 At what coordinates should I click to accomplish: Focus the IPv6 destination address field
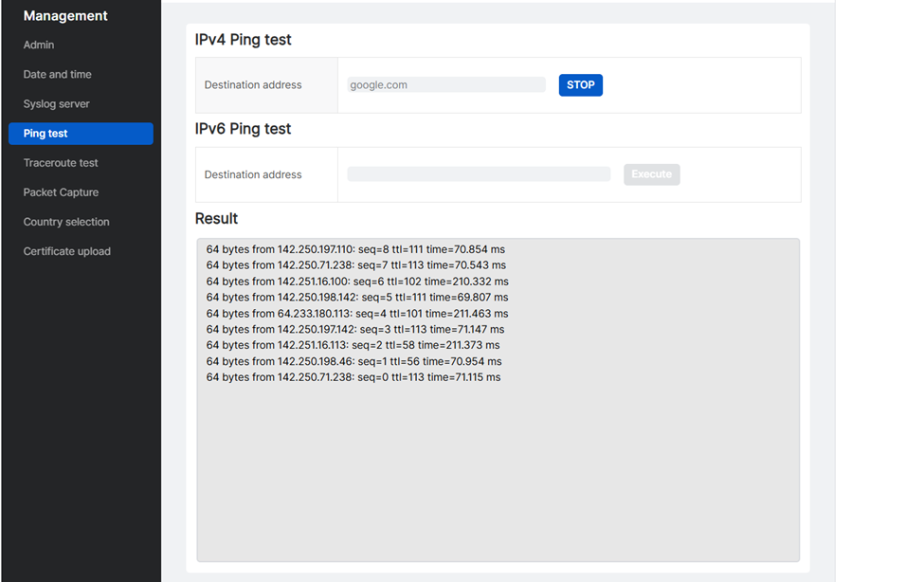[479, 174]
